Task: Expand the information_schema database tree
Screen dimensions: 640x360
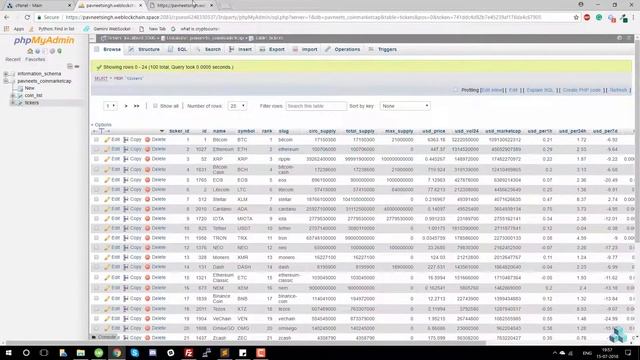Action: coord(6,74)
